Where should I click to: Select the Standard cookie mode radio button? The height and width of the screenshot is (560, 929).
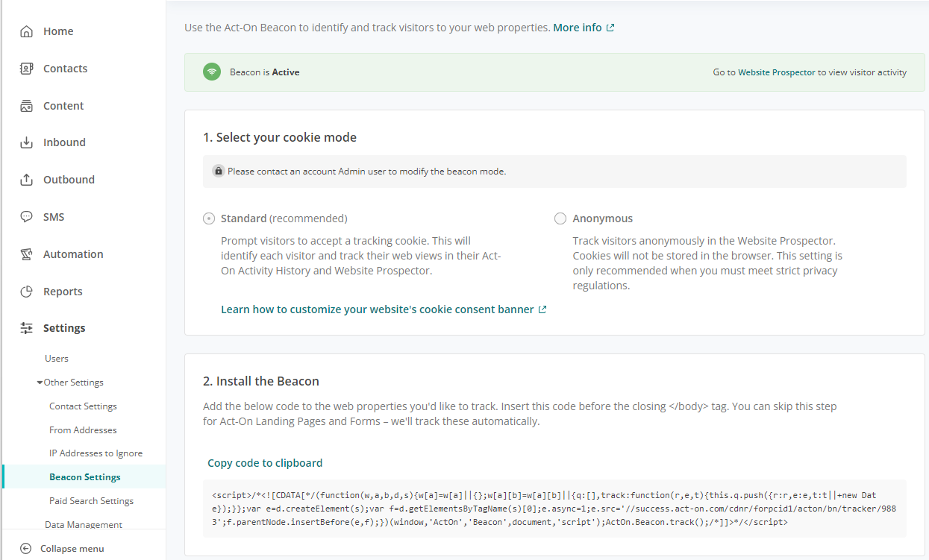209,218
